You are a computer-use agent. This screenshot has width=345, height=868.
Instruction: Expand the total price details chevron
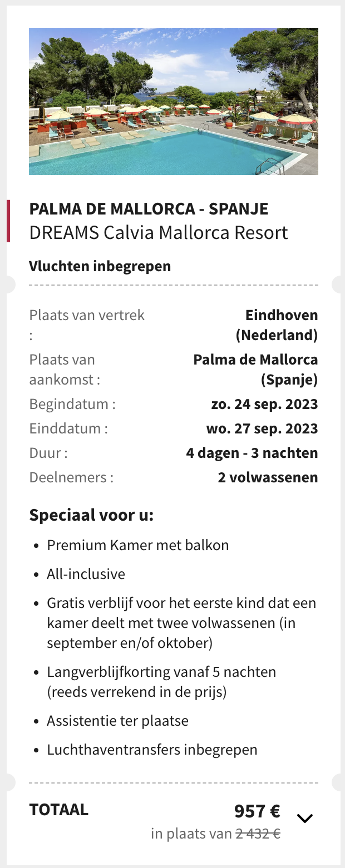pyautogui.click(x=305, y=818)
